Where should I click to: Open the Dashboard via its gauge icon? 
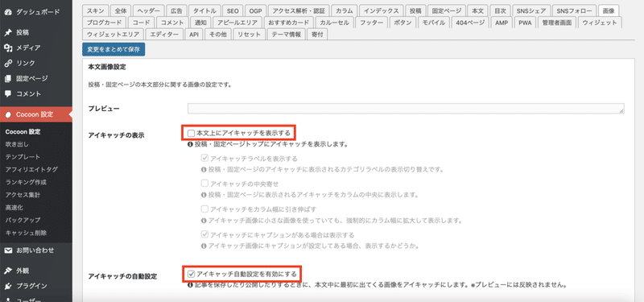[8, 12]
